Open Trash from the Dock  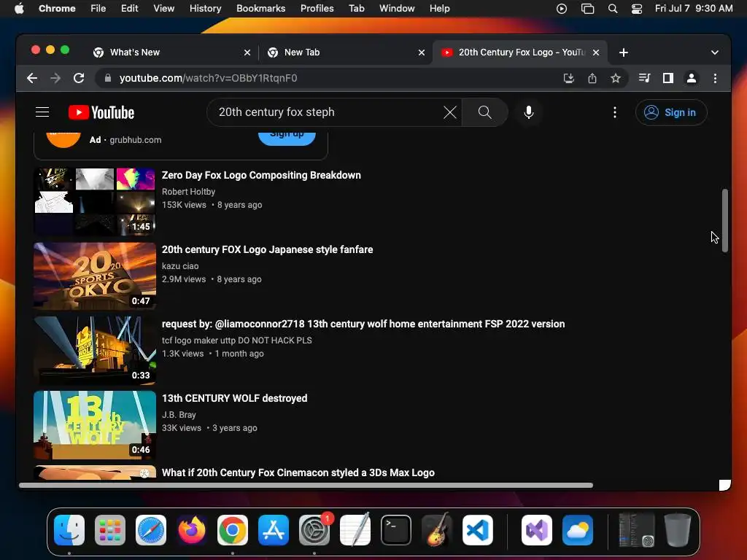(678, 530)
